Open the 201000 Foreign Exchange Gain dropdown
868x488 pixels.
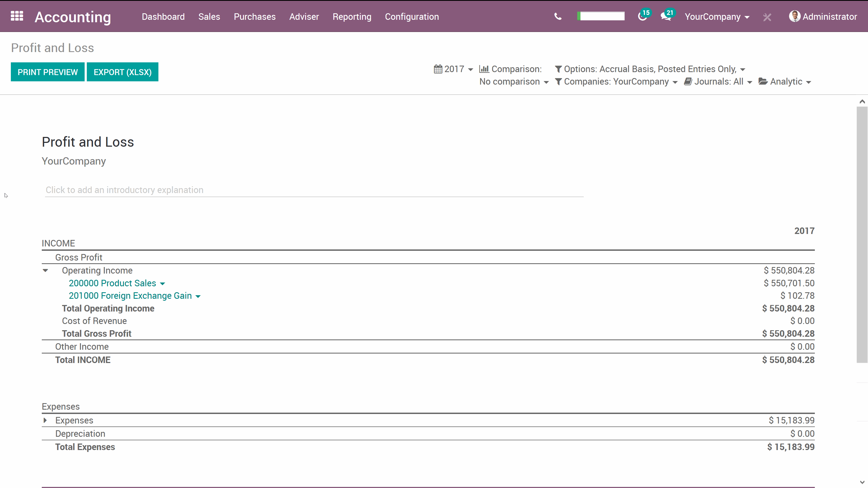pyautogui.click(x=199, y=296)
